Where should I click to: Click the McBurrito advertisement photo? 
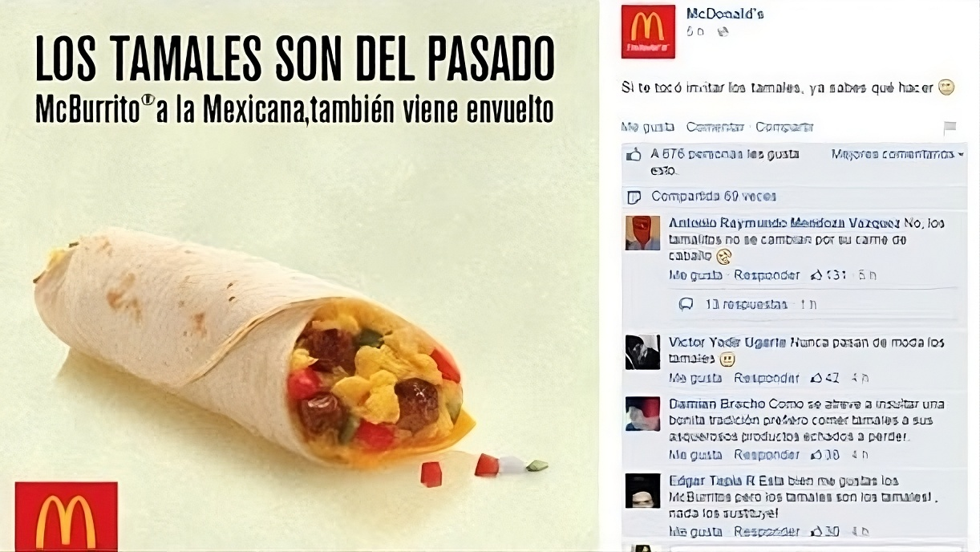[299, 276]
